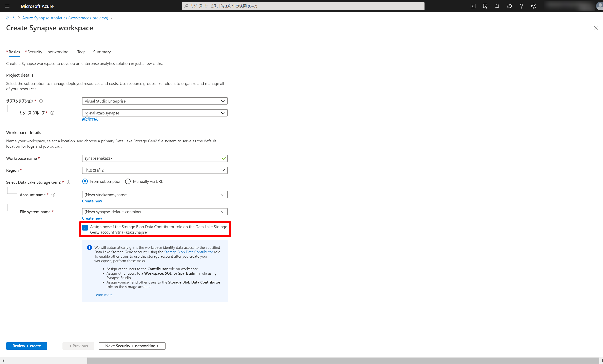Click the help question mark icon
Image resolution: width=603 pixels, height=364 pixels.
tap(521, 6)
